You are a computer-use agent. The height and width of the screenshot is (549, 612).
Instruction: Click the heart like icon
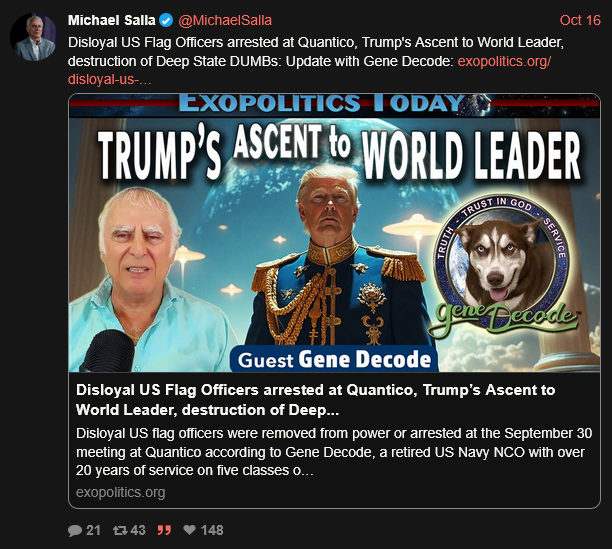pyautogui.click(x=189, y=529)
